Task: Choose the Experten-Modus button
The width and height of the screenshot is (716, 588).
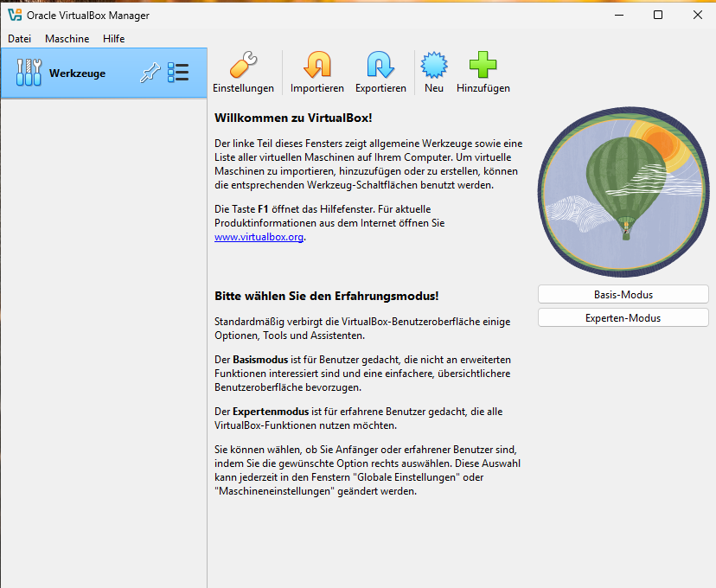Action: [x=623, y=317]
